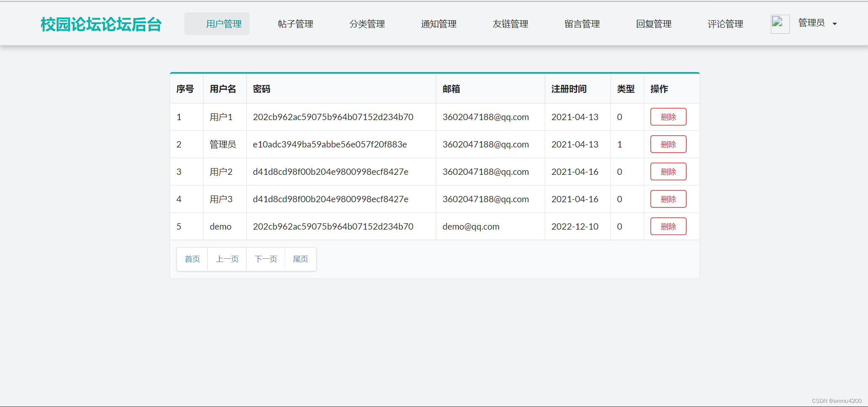The width and height of the screenshot is (868, 407).
Task: Expand the 管理员 dropdown caret
Action: pos(834,24)
